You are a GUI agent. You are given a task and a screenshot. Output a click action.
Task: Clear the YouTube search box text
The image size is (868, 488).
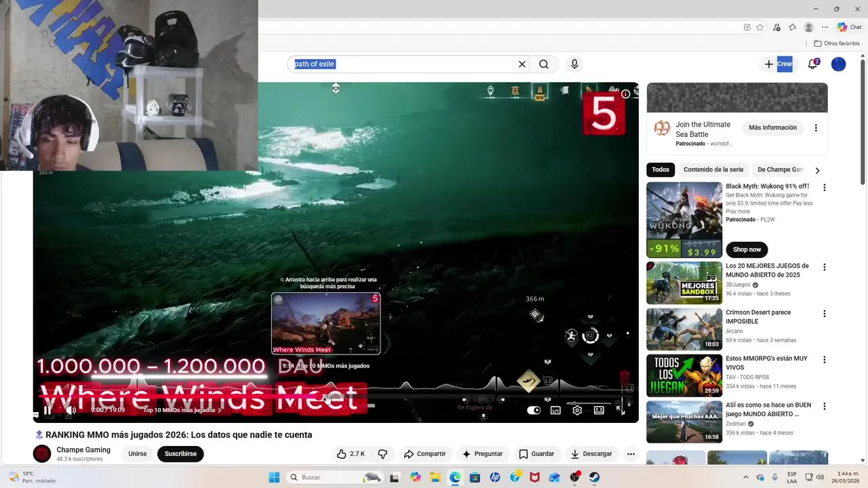pos(522,64)
